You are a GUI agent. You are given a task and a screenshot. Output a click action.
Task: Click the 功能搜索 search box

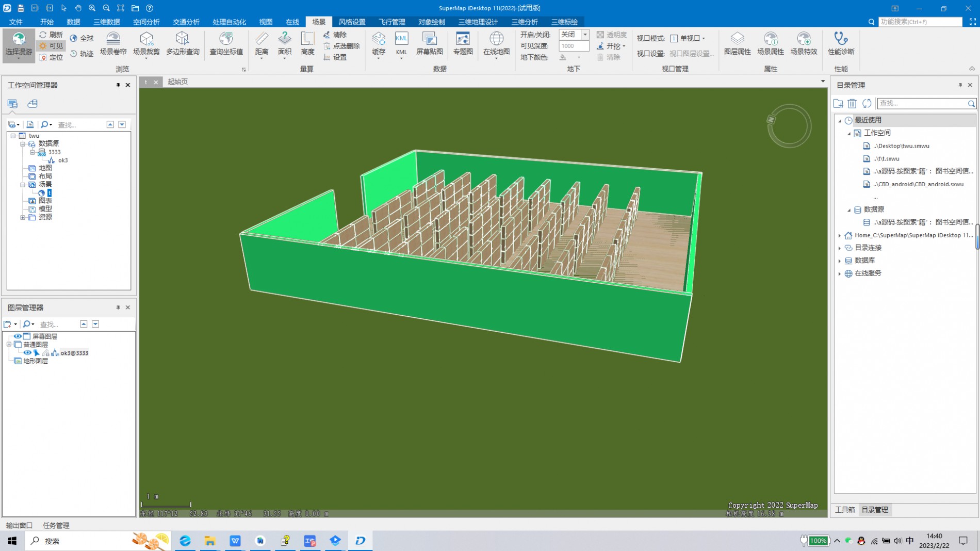pos(920,22)
